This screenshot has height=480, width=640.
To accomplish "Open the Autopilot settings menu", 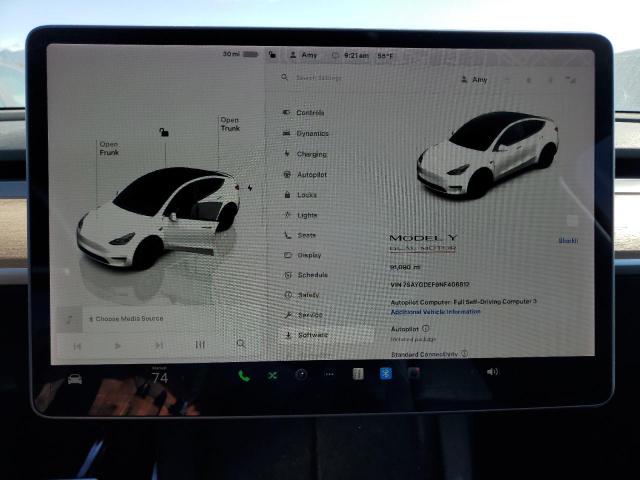I will pos(305,174).
